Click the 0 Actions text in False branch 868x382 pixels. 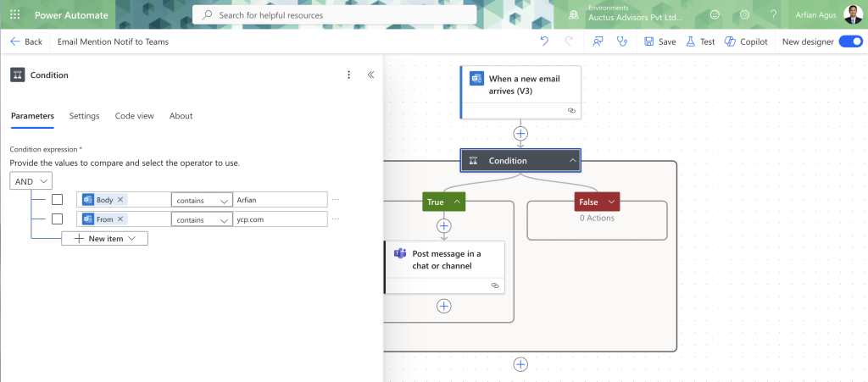point(597,218)
